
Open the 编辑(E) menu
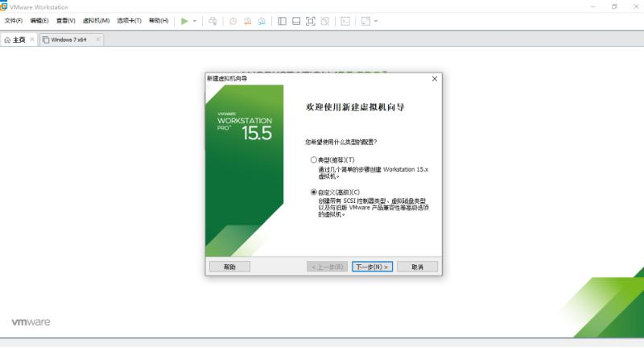pos(39,21)
